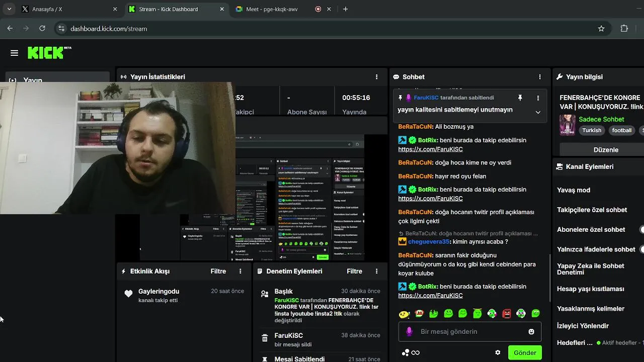Click 'Abone Sayısı' stat label
The width and height of the screenshot is (644, 362).
[x=307, y=112]
